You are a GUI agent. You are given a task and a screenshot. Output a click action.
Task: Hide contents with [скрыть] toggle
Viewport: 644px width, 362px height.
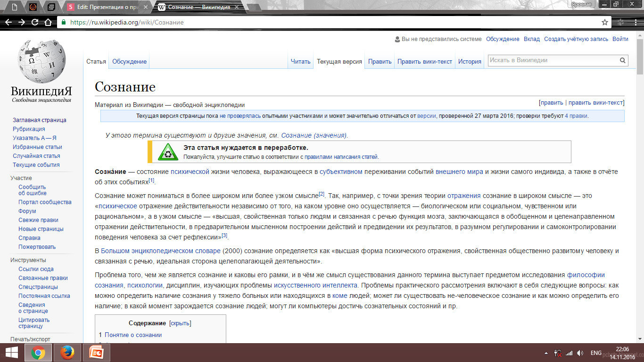coord(180,323)
